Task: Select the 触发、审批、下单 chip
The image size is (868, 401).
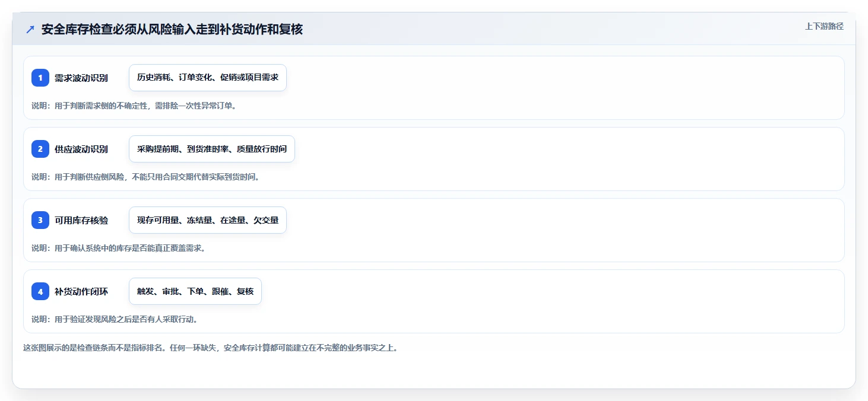Action: 195,291
